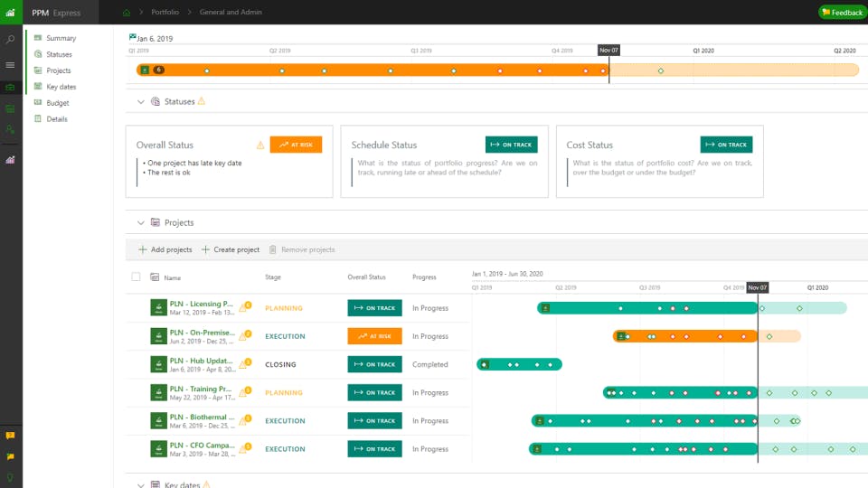Click the PLN - Training project icon
This screenshot has width=868, height=488.
(x=159, y=392)
